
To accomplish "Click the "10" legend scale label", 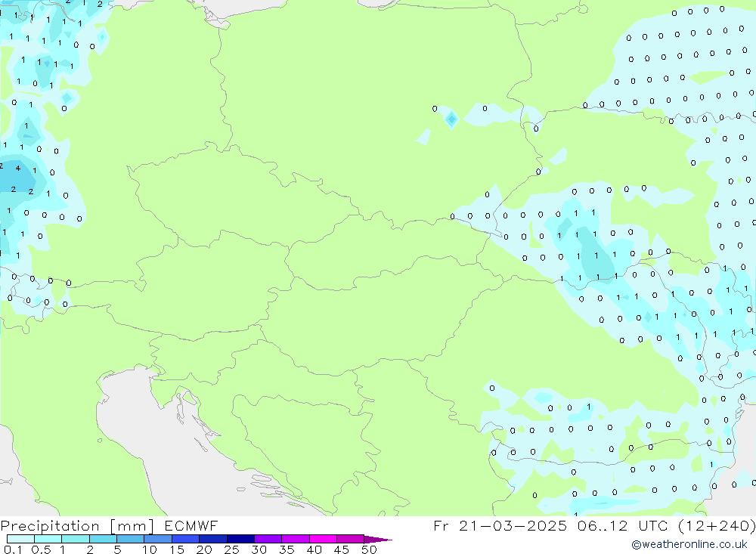I will click(x=150, y=549).
